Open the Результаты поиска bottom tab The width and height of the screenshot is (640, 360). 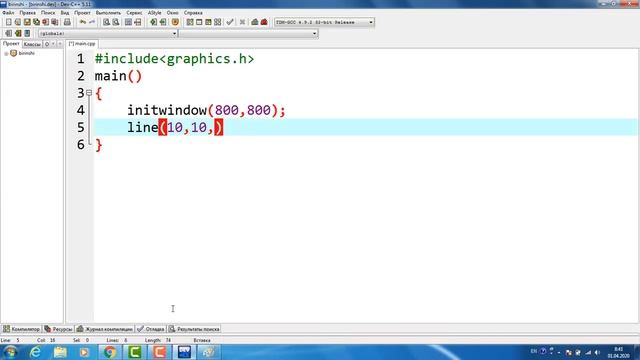(x=194, y=329)
